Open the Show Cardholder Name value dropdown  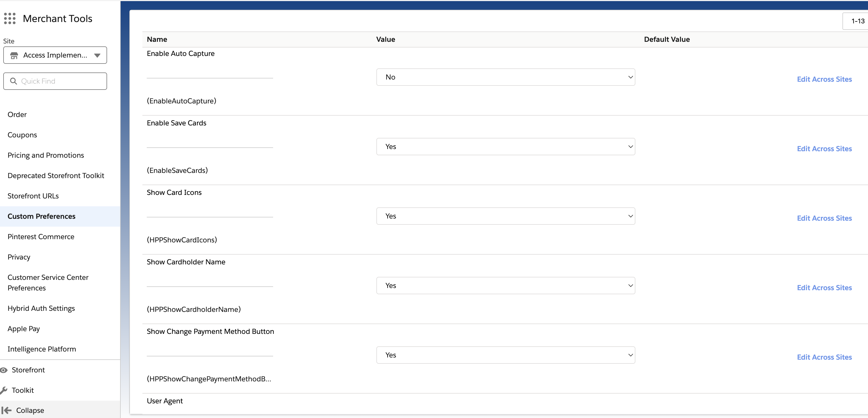pos(505,285)
